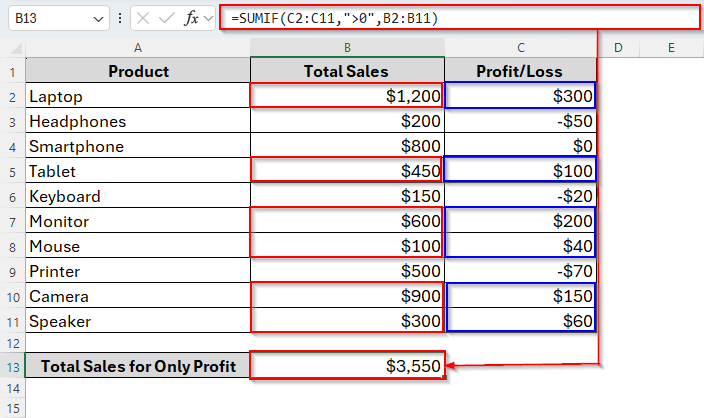This screenshot has height=418, width=704.
Task: Select row 13 header
Action: (x=13, y=367)
